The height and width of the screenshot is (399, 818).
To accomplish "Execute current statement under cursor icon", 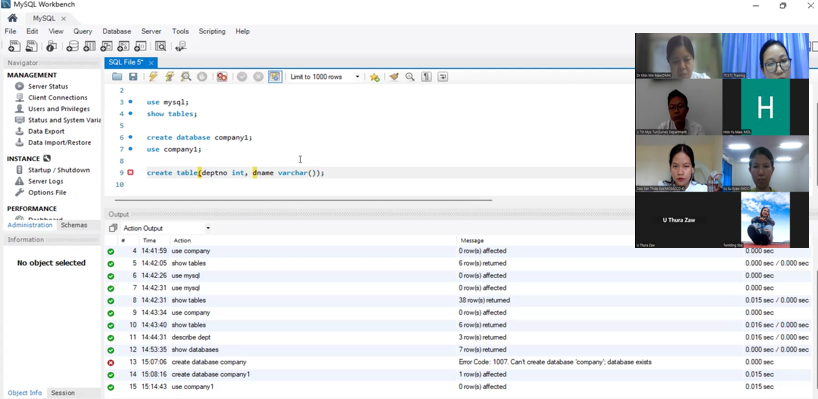I will [x=169, y=77].
